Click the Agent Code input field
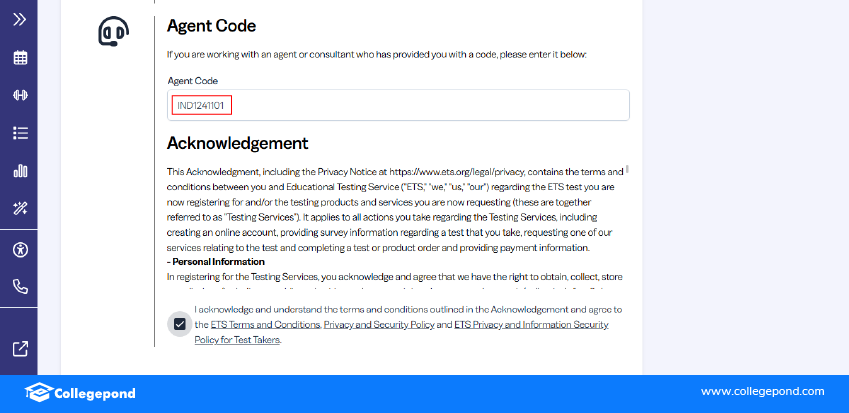 click(x=398, y=105)
